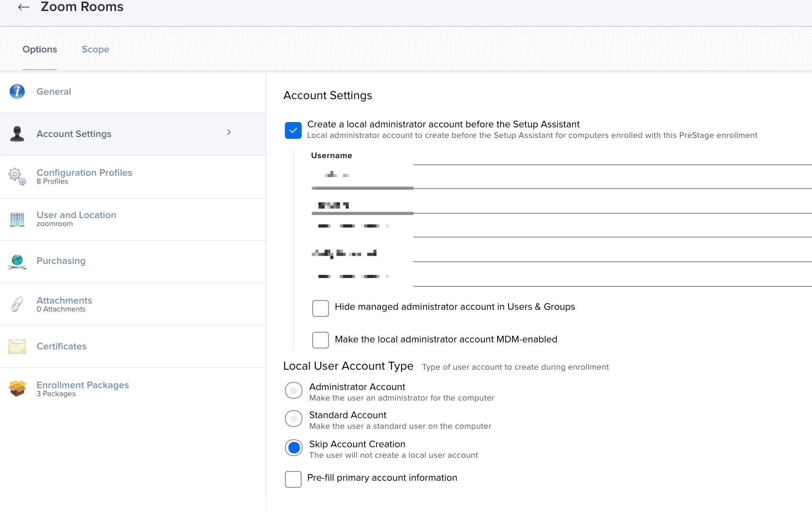
Task: Click the '0 Attachments' count text
Action: click(x=61, y=309)
